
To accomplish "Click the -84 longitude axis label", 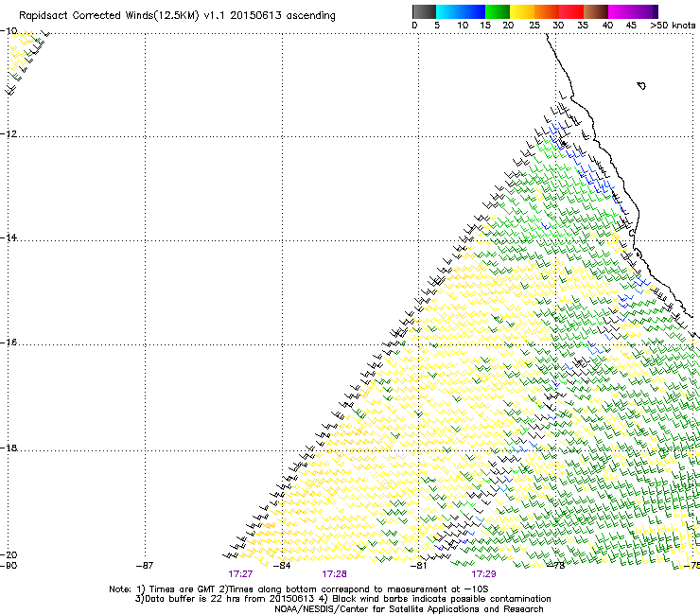I will [x=282, y=566].
